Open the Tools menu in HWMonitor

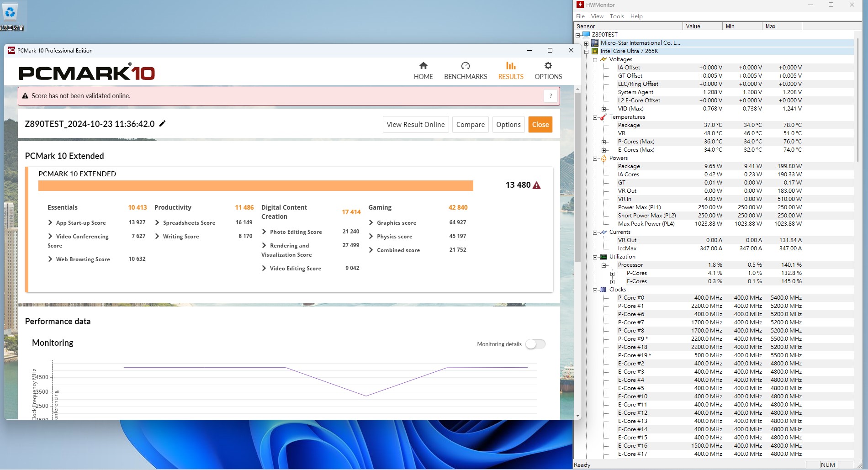pos(616,16)
